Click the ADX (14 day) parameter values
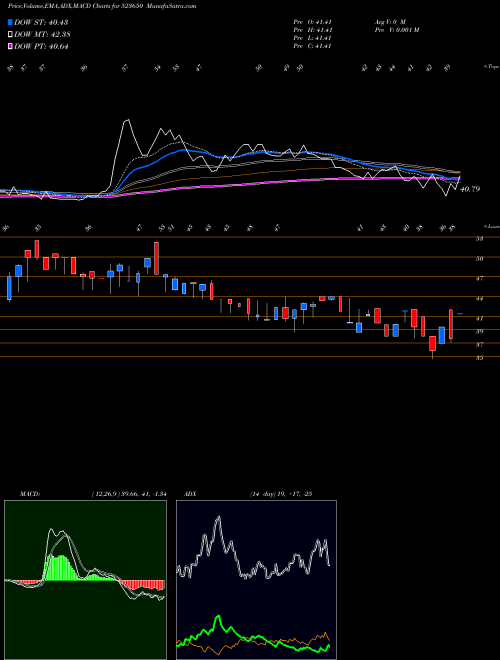Screen dimensions: 500x660 coord(281,494)
